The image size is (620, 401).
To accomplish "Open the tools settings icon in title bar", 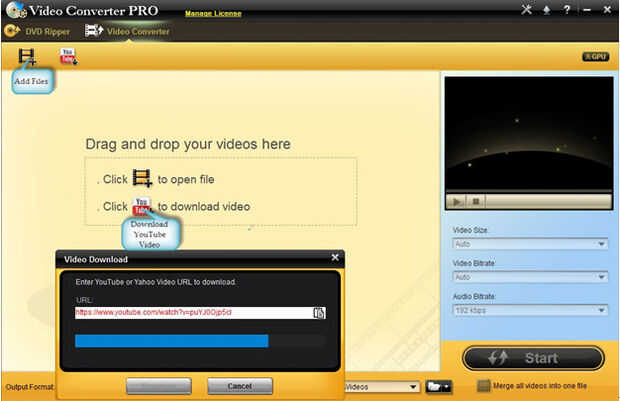I will 526,9.
